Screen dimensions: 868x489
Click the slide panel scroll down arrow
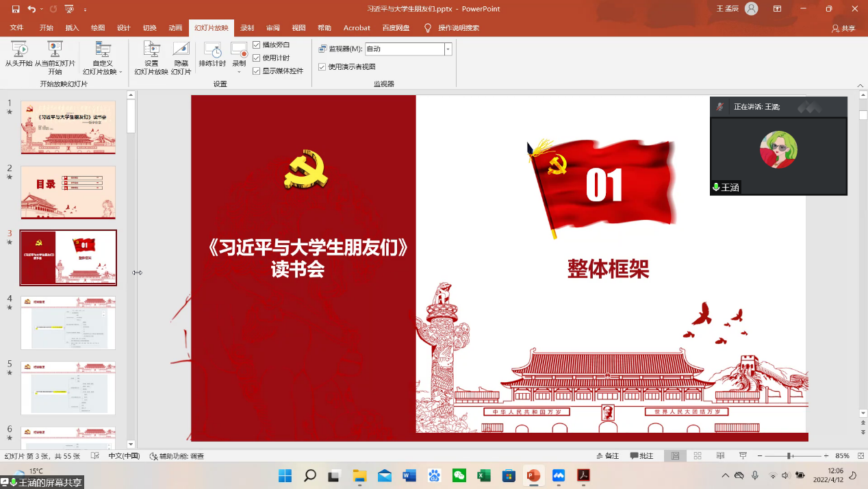pyautogui.click(x=131, y=444)
